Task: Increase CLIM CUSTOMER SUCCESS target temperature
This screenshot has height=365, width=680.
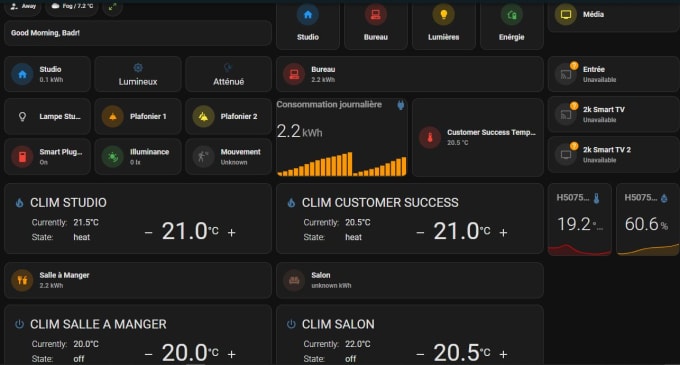Action: [503, 233]
